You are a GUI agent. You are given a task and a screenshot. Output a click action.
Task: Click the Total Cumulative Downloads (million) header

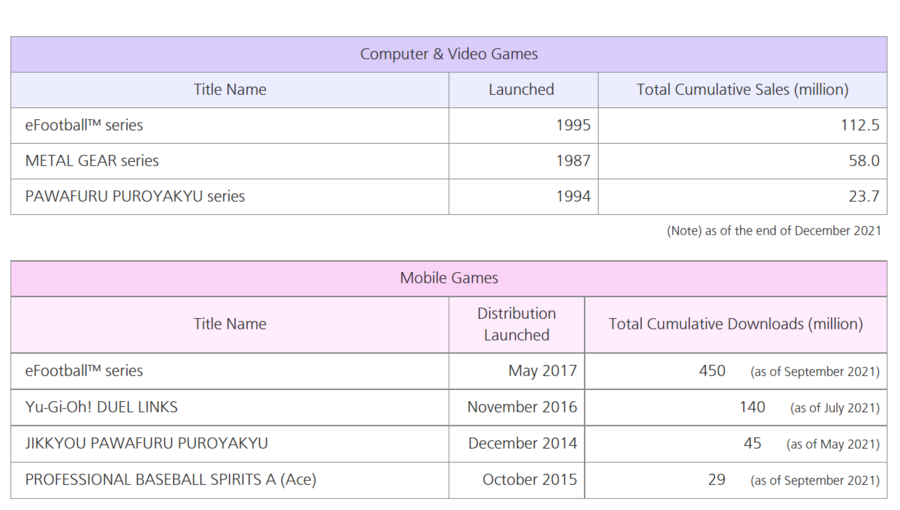[735, 325]
